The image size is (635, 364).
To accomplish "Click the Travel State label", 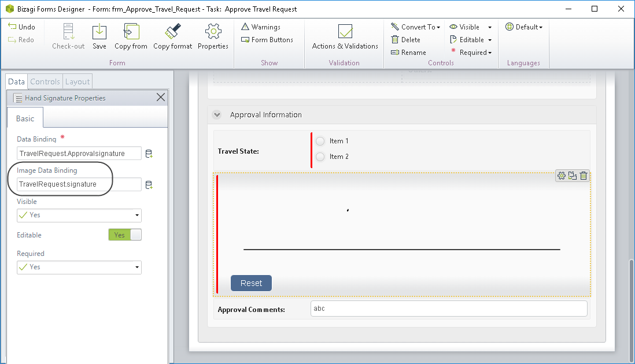I will click(x=238, y=151).
